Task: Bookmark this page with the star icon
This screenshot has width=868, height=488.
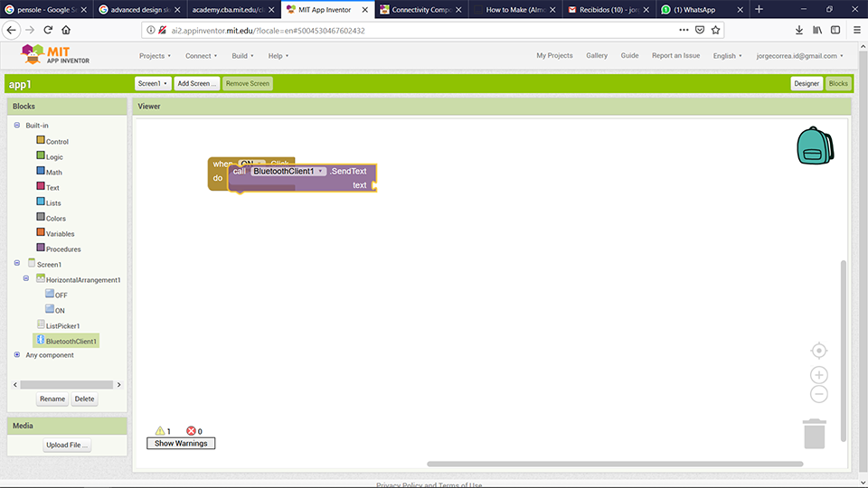Action: click(x=716, y=30)
